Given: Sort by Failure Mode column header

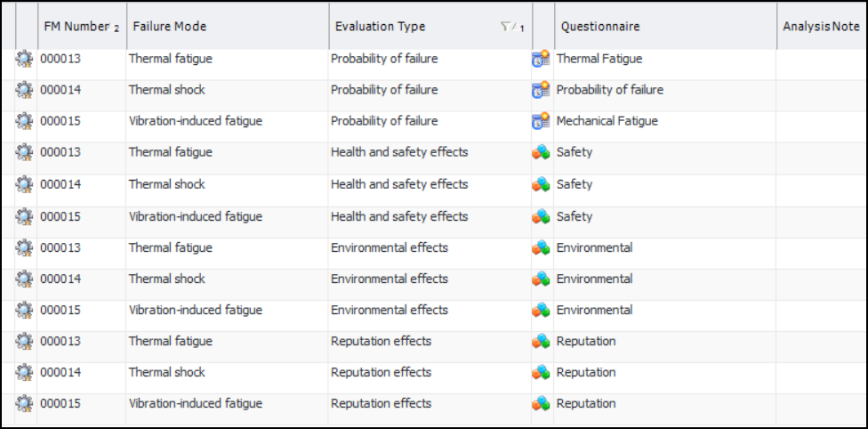Looking at the screenshot, I should 169,27.
